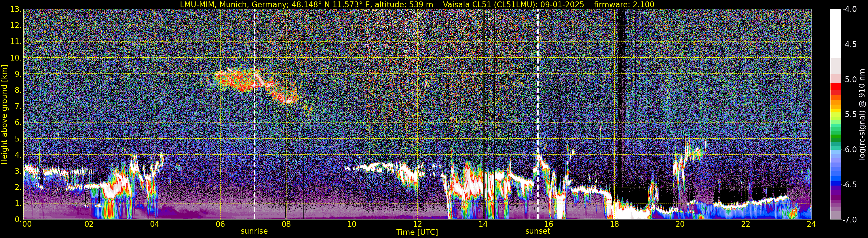Click the time axis tick '02'
Image resolution: width=868 pixels, height=238 pixels.
[x=89, y=224]
